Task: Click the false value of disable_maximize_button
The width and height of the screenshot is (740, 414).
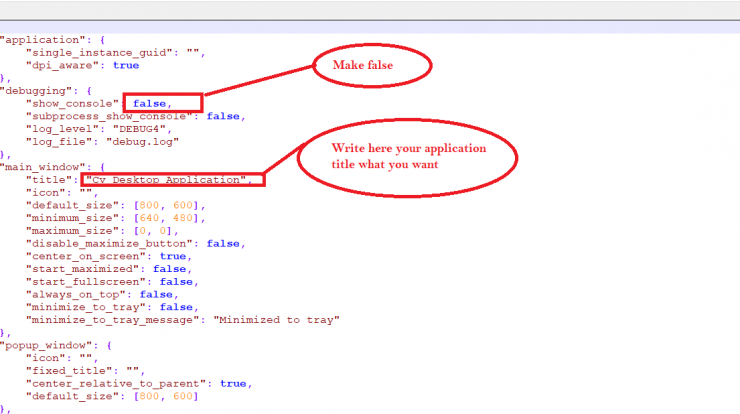Action: point(223,244)
